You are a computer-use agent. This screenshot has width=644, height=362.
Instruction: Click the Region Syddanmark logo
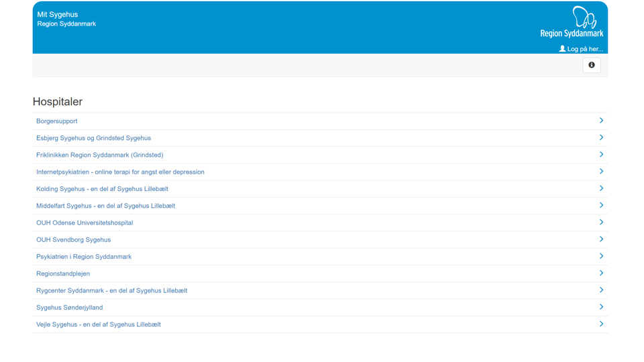tap(572, 22)
